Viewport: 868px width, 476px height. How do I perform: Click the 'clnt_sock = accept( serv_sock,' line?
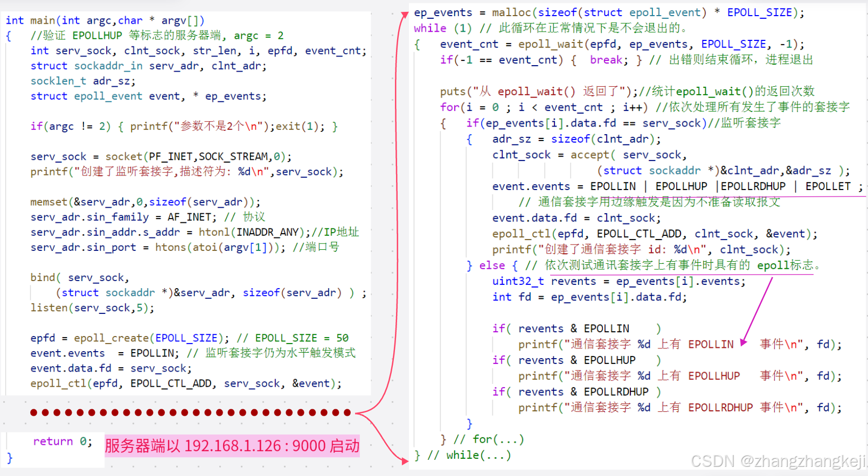click(589, 155)
